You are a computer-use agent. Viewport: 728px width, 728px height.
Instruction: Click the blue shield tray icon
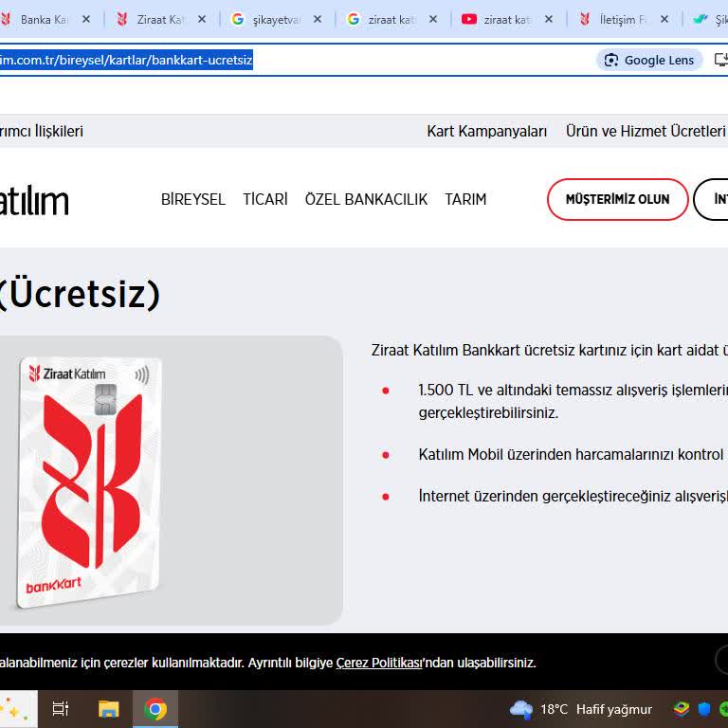(704, 709)
